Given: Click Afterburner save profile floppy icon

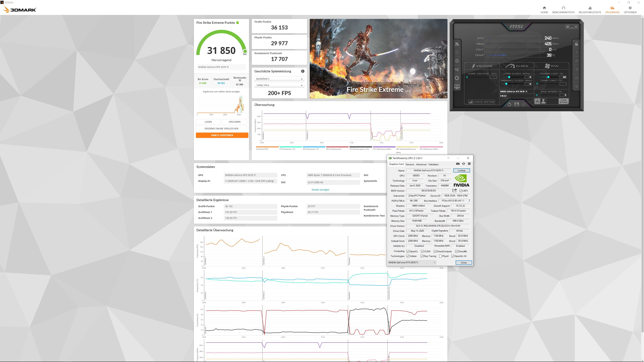Looking at the screenshot, I should [x=517, y=104].
